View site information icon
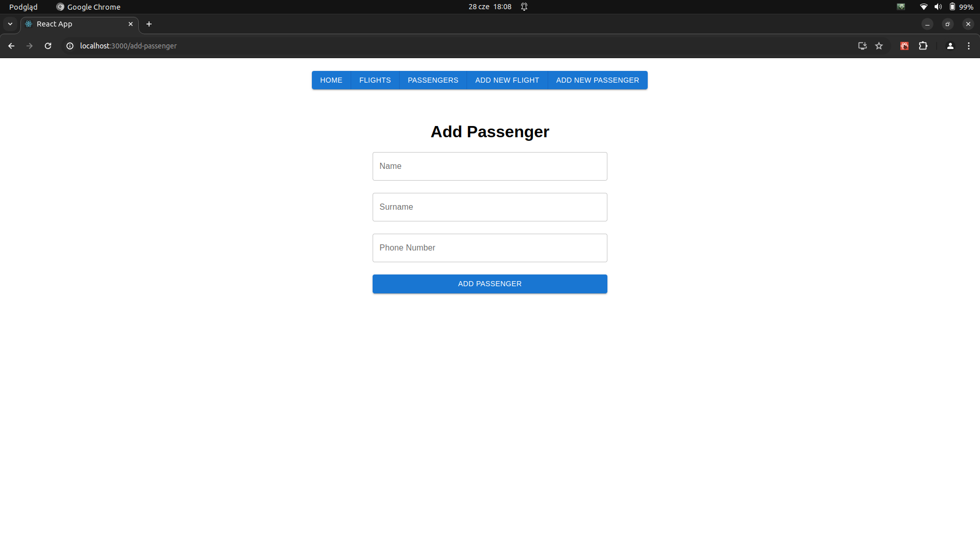This screenshot has width=980, height=551. pos(70,46)
